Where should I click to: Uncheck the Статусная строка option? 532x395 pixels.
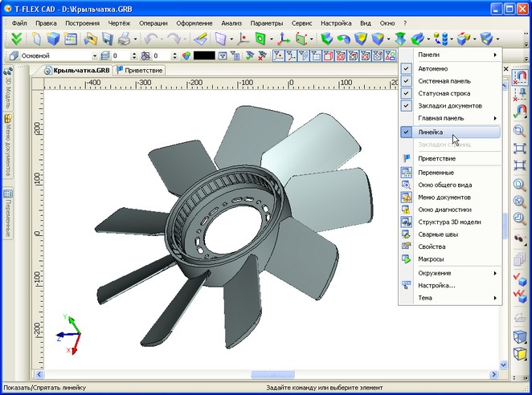click(x=450, y=93)
